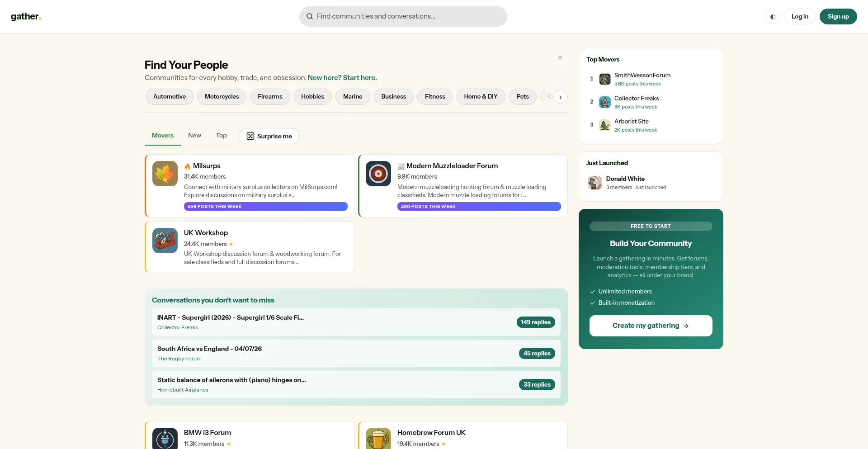Viewport: 868px width, 449px height.
Task: Open the Donald White community thumbnail
Action: 595,183
